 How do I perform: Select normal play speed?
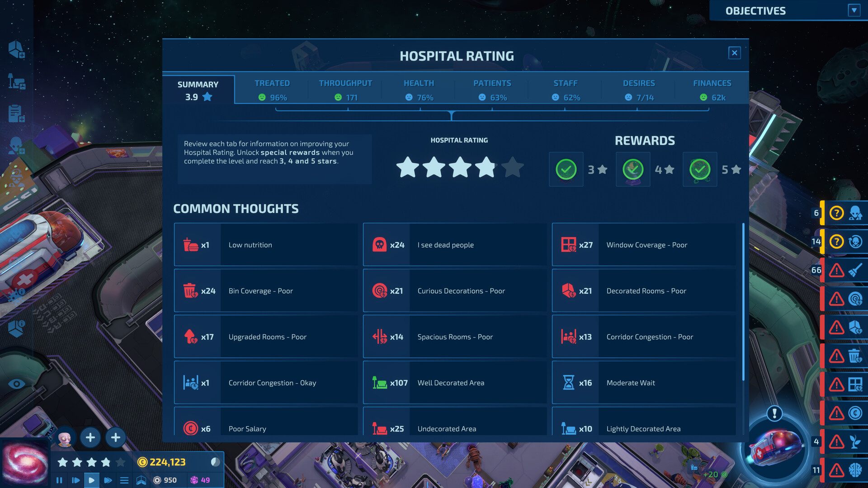[x=92, y=480]
